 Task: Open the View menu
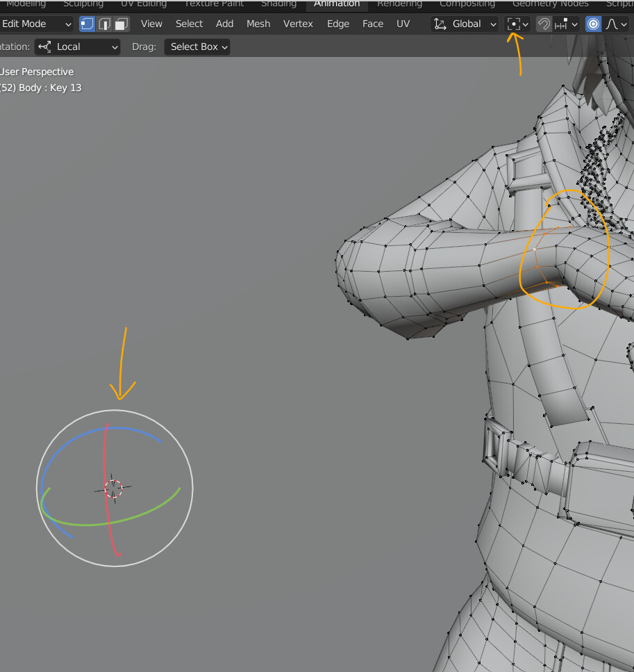pyautogui.click(x=151, y=24)
